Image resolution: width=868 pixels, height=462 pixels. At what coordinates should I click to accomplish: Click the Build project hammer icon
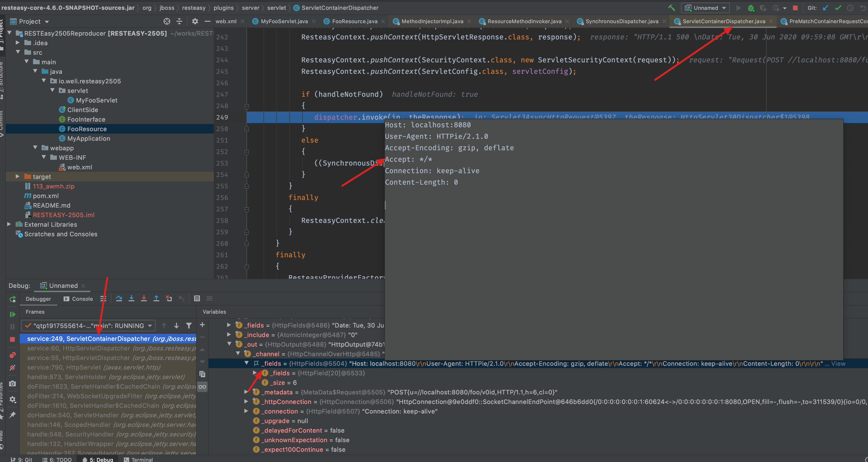671,8
